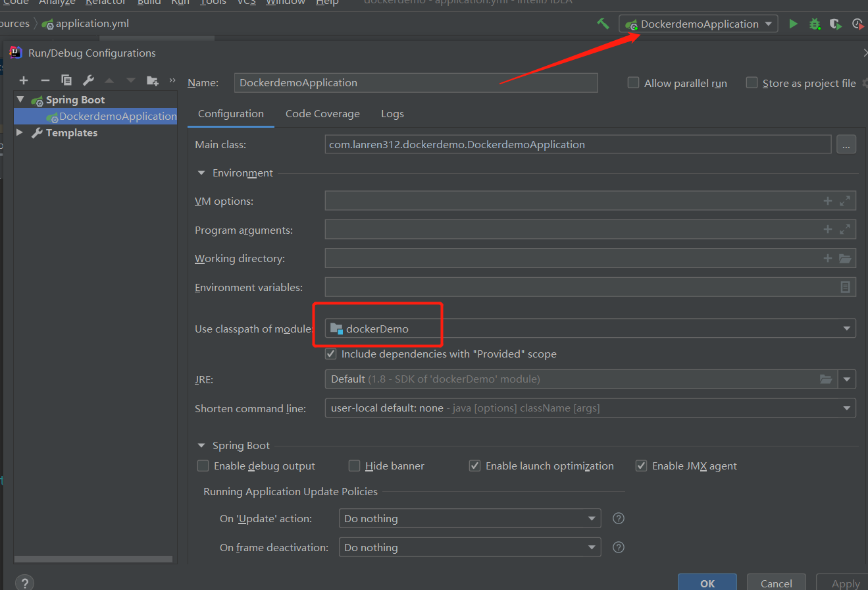Open On frame deactivation dropdown
The image size is (868, 590).
[470, 547]
